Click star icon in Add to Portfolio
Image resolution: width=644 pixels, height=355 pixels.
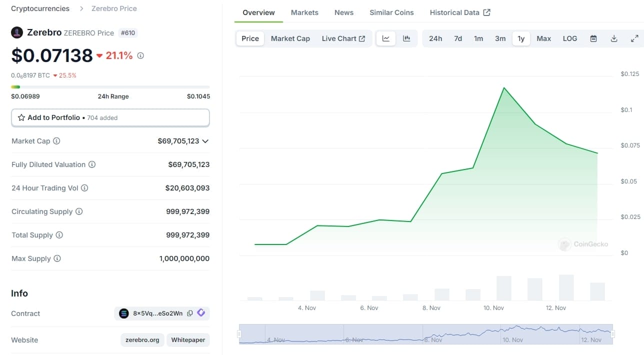pos(21,117)
